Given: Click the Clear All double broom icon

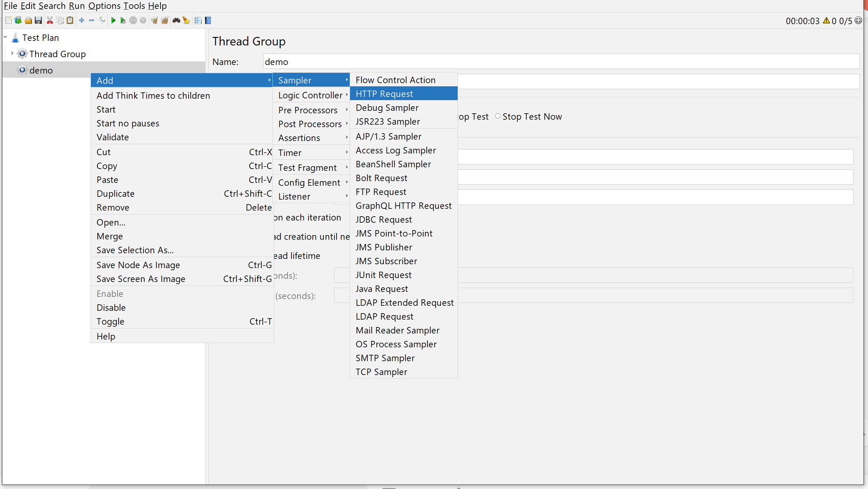Looking at the screenshot, I should [164, 21].
